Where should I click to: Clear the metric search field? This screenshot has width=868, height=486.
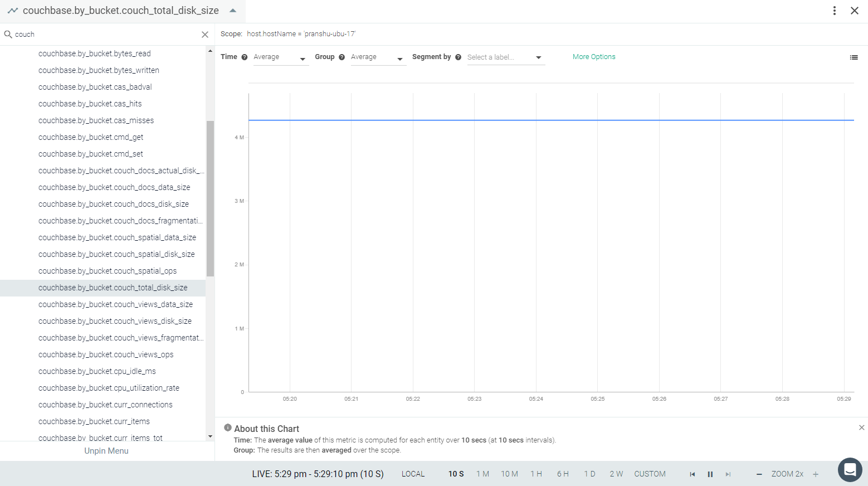click(205, 35)
